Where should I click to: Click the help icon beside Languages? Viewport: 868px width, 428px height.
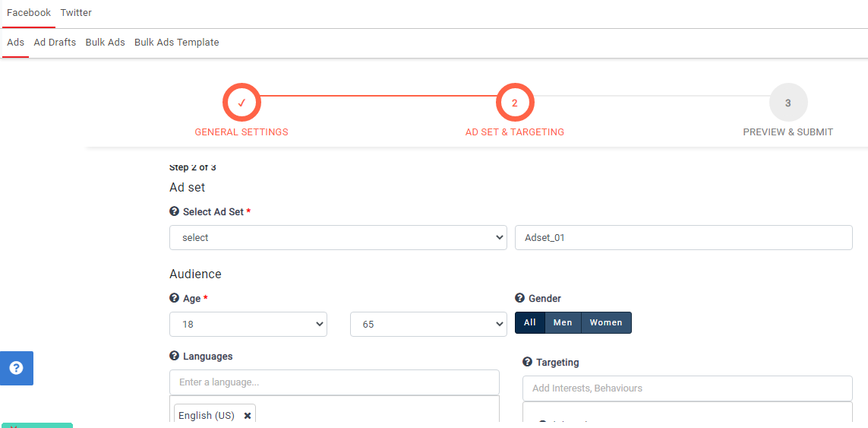point(174,357)
